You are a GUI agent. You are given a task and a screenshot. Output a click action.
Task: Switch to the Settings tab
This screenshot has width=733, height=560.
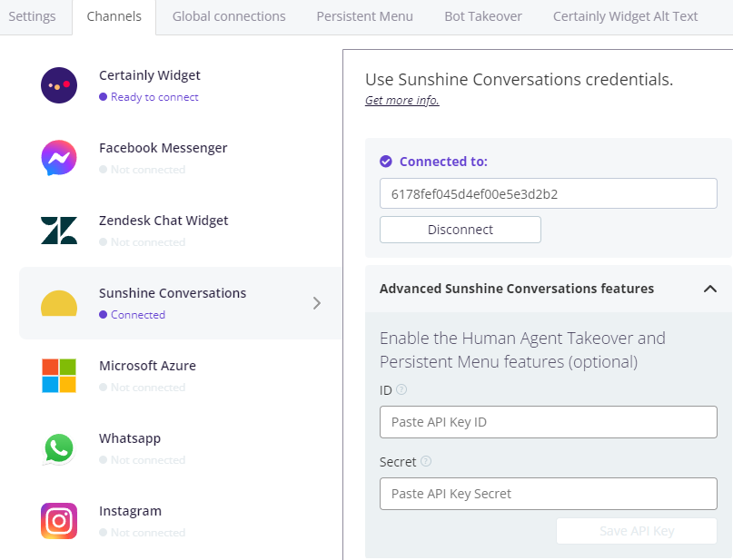(32, 16)
